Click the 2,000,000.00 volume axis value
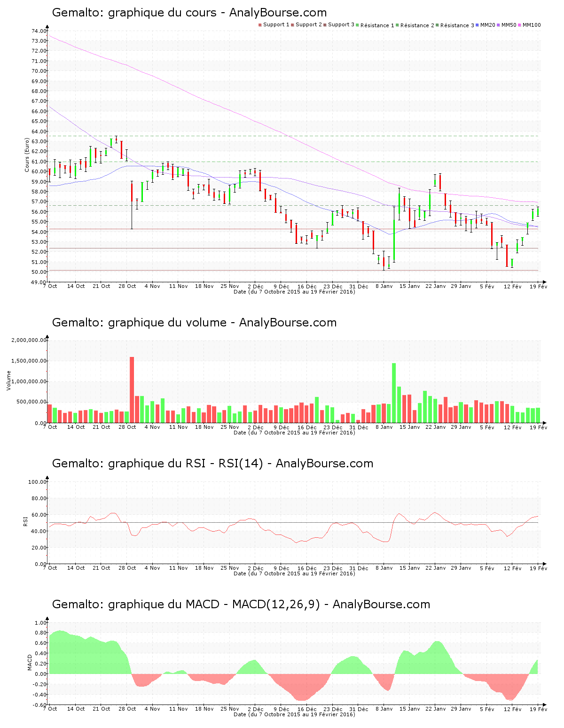Image resolution: width=564 pixels, height=728 pixels. 29,340
